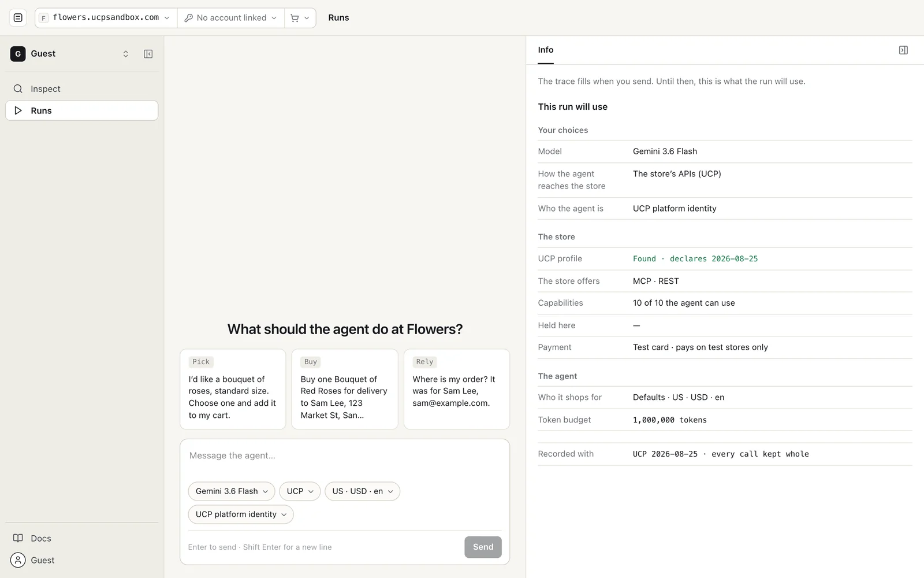Open the No account linked dropdown
The width and height of the screenshot is (924, 578).
[231, 18]
